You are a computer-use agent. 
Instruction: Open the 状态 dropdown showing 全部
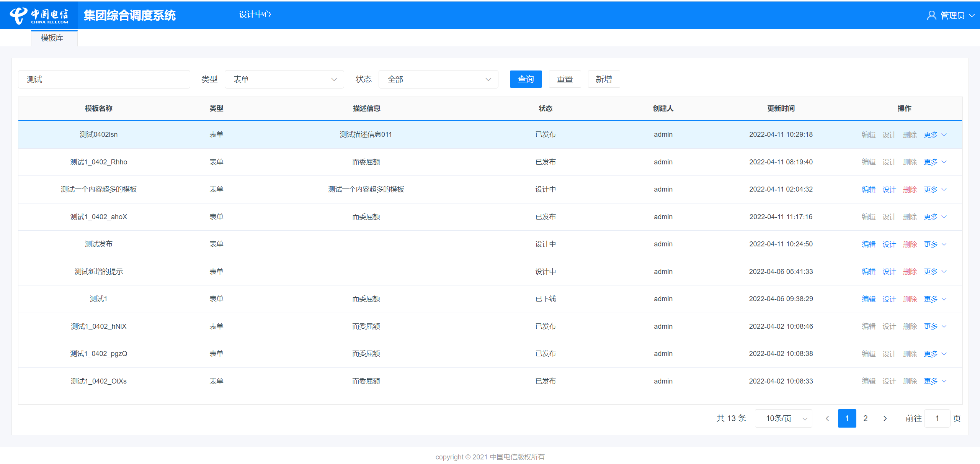[x=438, y=79]
